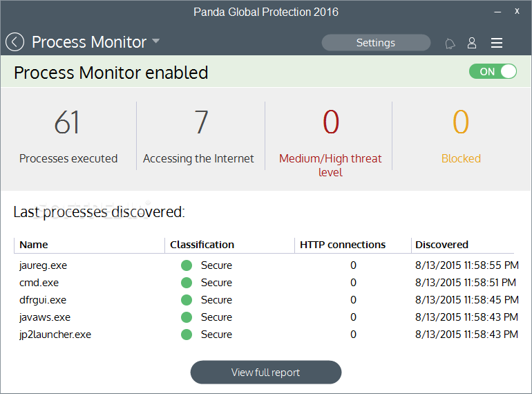Click Secure label in jp2launcher.exe row
This screenshot has height=394, width=532.
click(x=216, y=335)
